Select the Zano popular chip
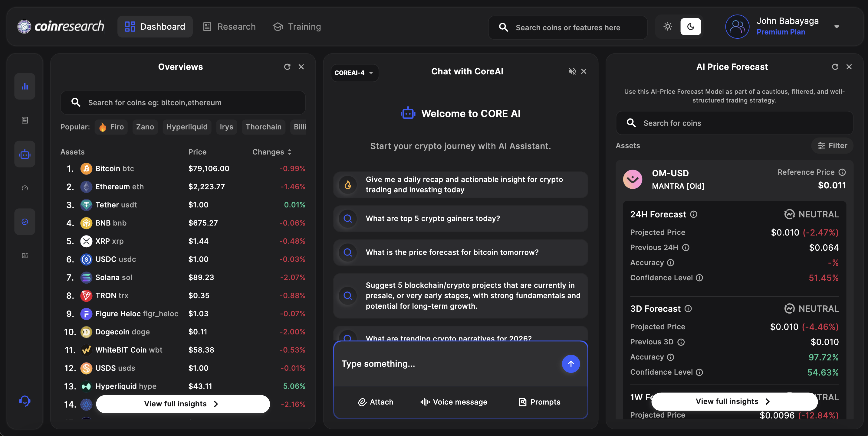 pyautogui.click(x=145, y=127)
